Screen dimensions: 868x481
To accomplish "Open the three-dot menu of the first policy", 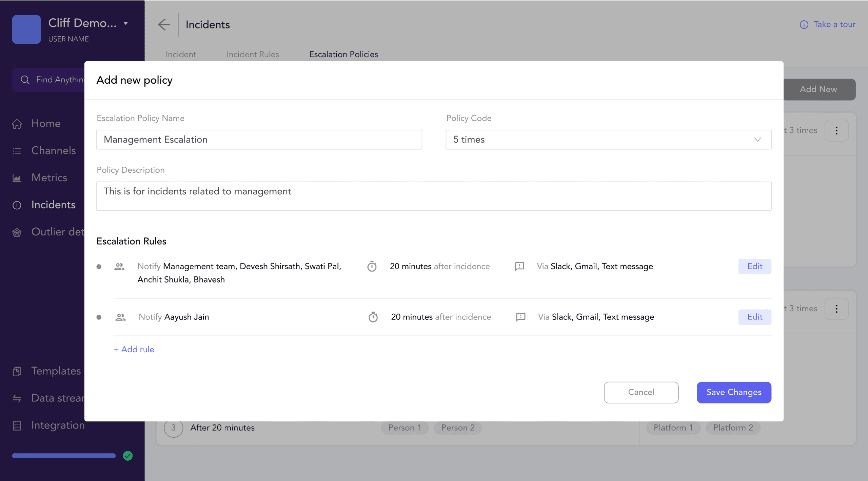I will [836, 131].
